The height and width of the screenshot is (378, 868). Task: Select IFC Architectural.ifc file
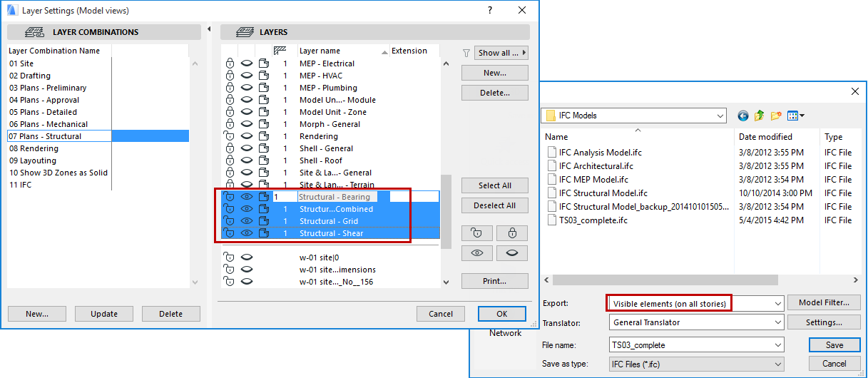[596, 165]
